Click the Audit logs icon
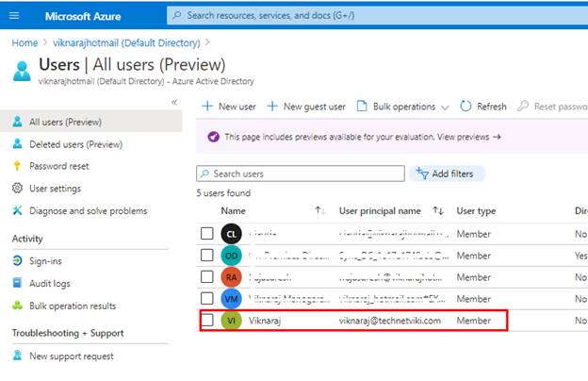Screen dimensions: 588x381 point(18,283)
